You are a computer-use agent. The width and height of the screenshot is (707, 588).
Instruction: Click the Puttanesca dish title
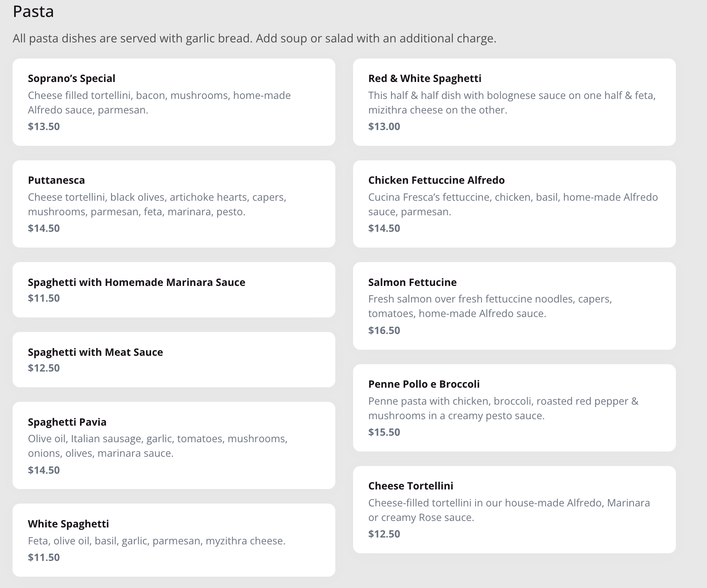[56, 180]
